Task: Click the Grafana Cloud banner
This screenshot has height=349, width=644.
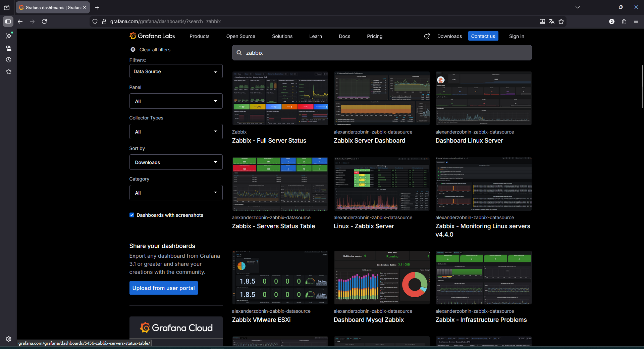Action: click(x=176, y=328)
